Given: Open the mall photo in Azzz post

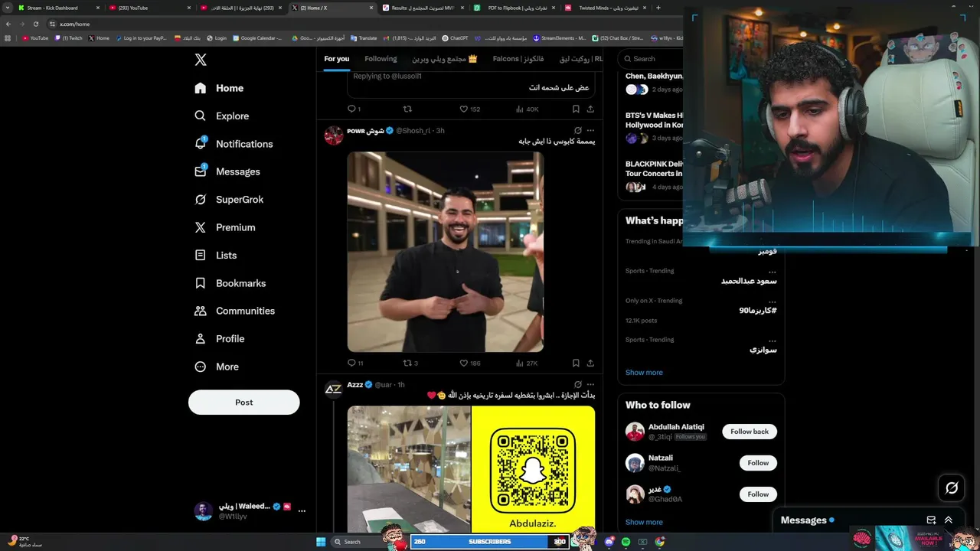Looking at the screenshot, I should point(409,469).
